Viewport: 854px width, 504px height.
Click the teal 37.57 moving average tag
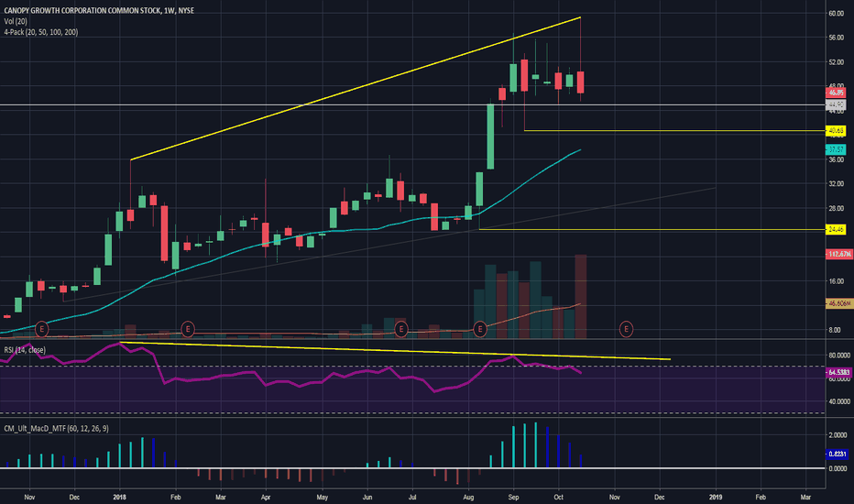click(x=836, y=149)
